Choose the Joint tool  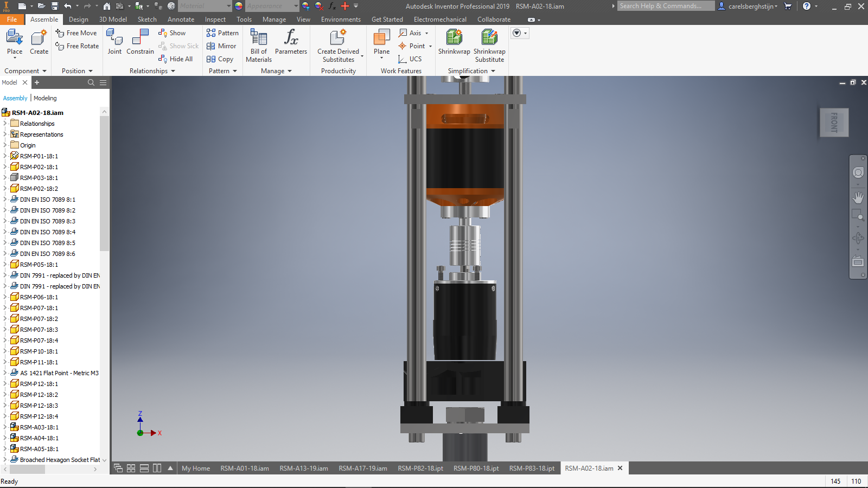click(x=114, y=43)
